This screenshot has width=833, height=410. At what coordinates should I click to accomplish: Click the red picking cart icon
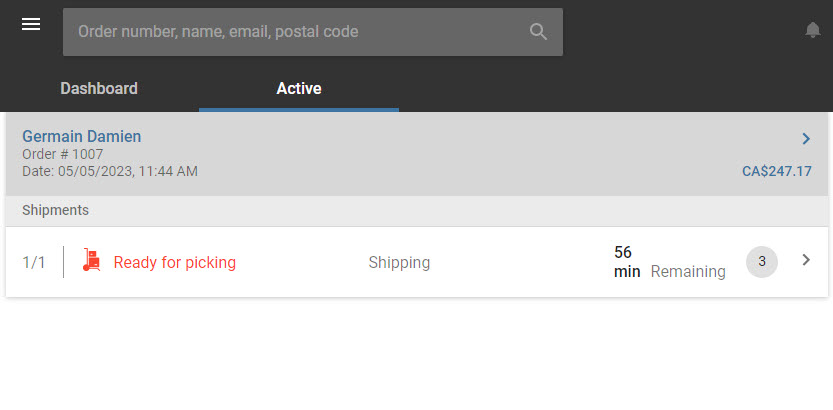click(91, 260)
